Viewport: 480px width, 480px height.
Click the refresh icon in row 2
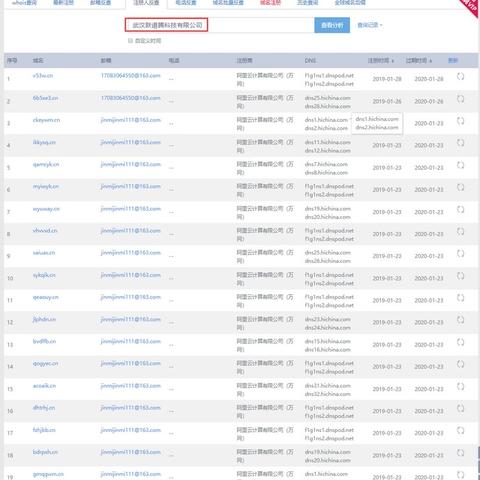[x=460, y=99]
